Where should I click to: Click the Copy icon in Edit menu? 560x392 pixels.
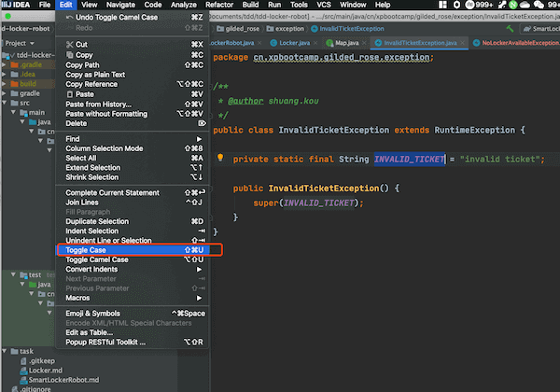point(68,54)
